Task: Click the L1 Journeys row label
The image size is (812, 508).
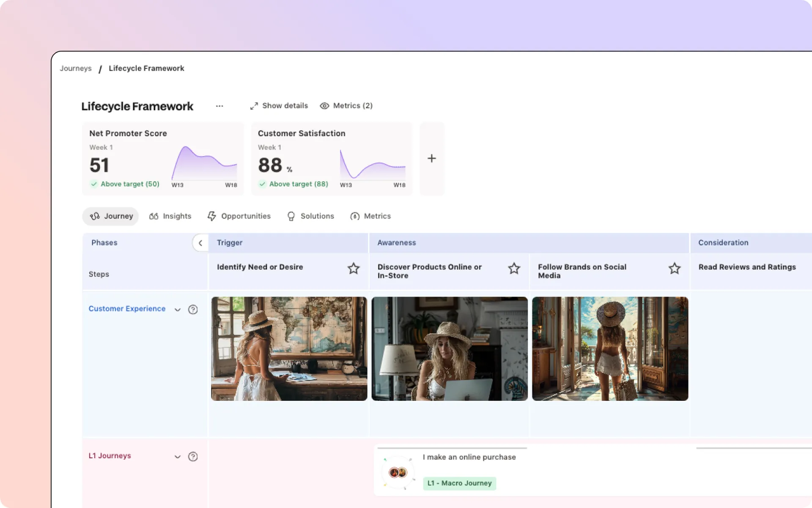Action: (110, 456)
